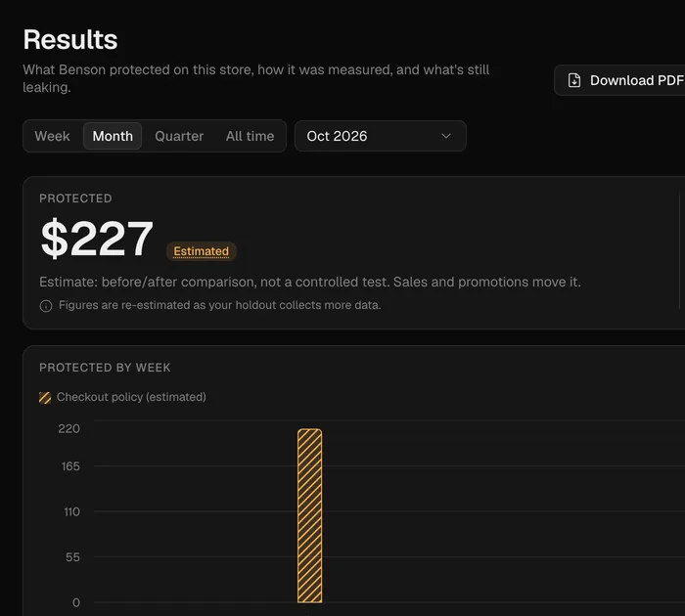685x616 pixels.
Task: Click the Estimated badge
Action: (x=201, y=251)
